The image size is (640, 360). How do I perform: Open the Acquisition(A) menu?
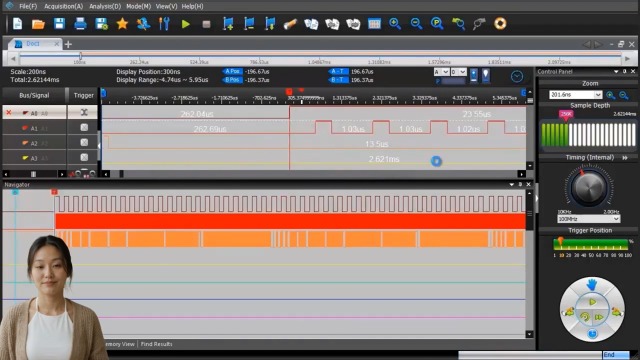coord(63,7)
